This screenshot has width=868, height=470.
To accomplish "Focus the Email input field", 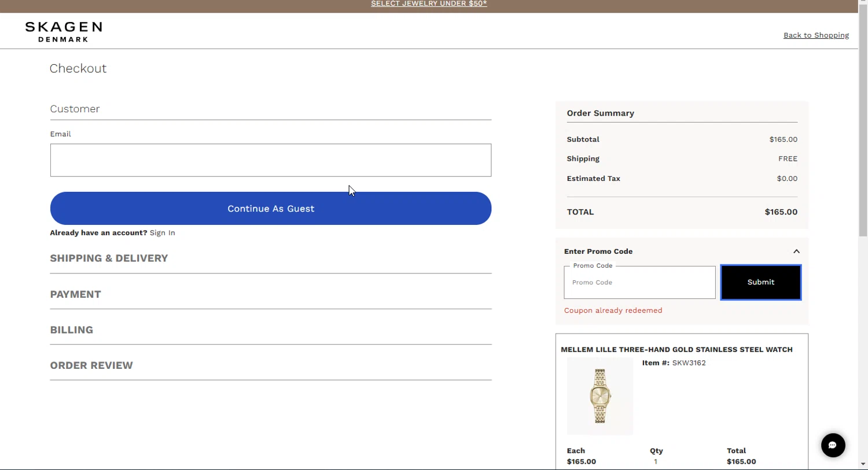I will click(x=271, y=160).
